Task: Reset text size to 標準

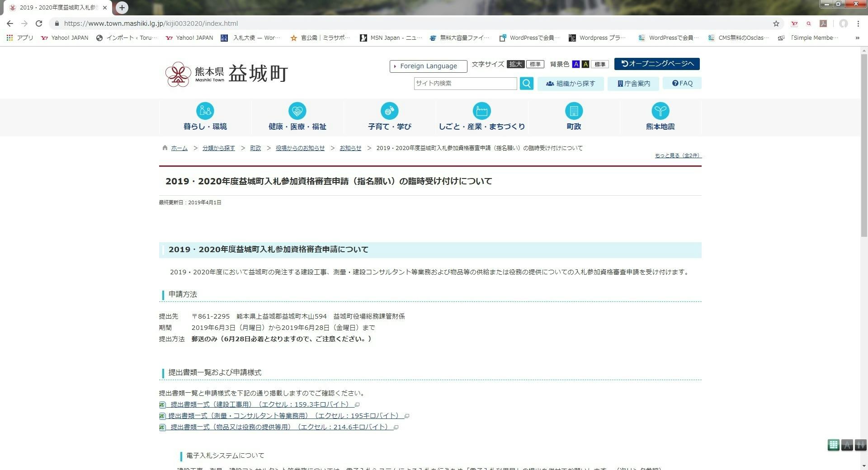Action: click(535, 64)
